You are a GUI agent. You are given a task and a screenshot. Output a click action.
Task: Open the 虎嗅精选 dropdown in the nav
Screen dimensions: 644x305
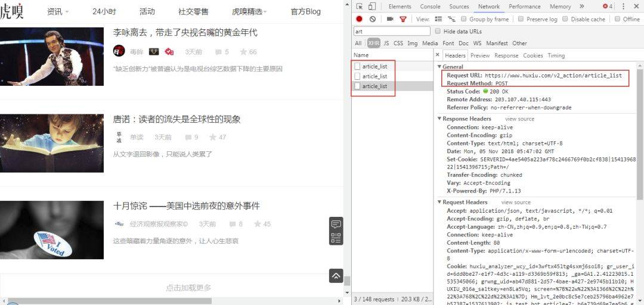[x=250, y=11]
